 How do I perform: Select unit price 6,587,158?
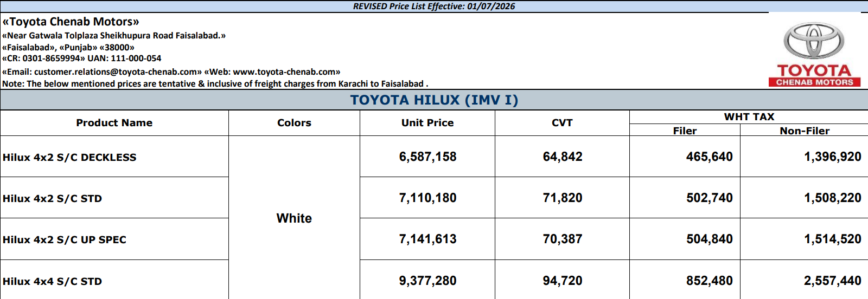tap(427, 157)
